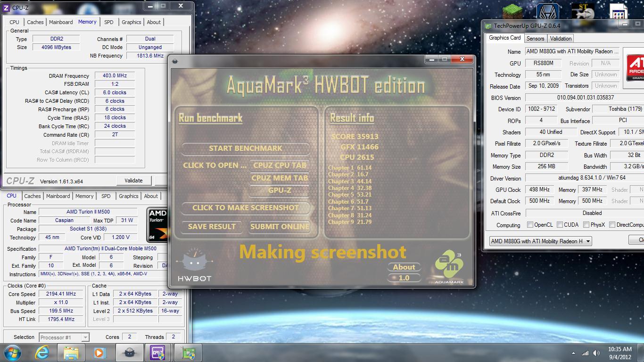This screenshot has width=644, height=362.
Task: Open the blue helmet-shaped desktop icon
Action: tap(548, 11)
